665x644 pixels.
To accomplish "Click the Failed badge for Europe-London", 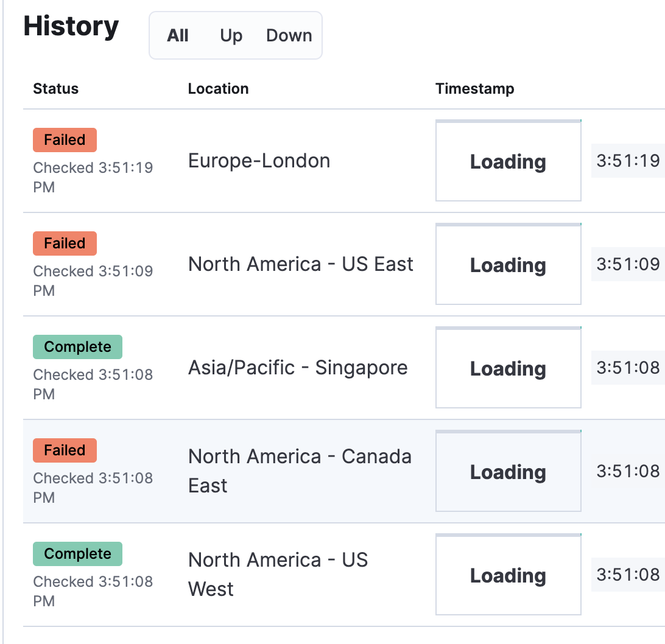I will pos(65,140).
